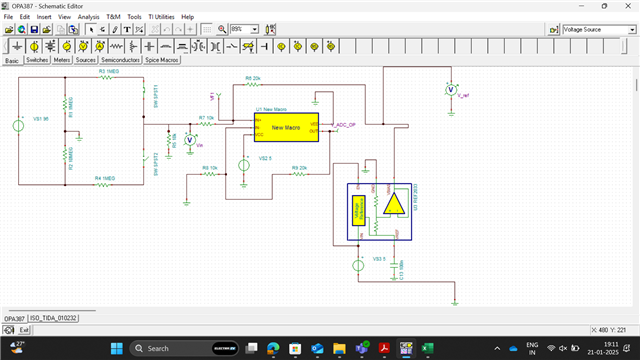Select the U1 New Macro block

[x=286, y=127]
